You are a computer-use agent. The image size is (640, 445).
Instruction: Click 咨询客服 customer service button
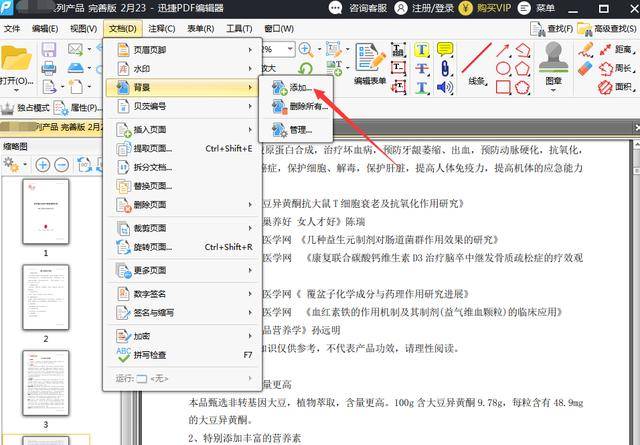[358, 8]
